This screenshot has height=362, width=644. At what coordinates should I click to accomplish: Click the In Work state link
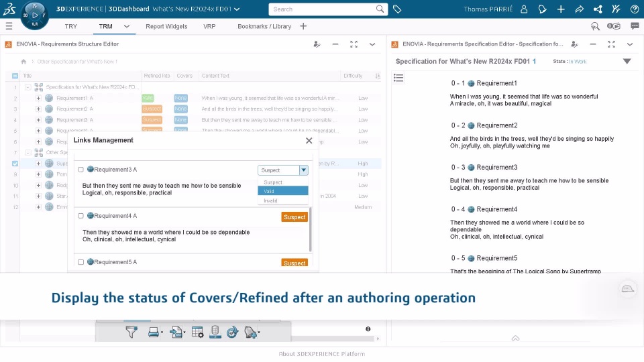(x=578, y=62)
